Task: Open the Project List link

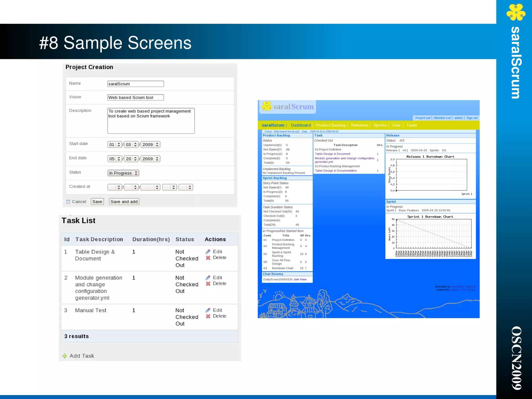Action: 423,118
